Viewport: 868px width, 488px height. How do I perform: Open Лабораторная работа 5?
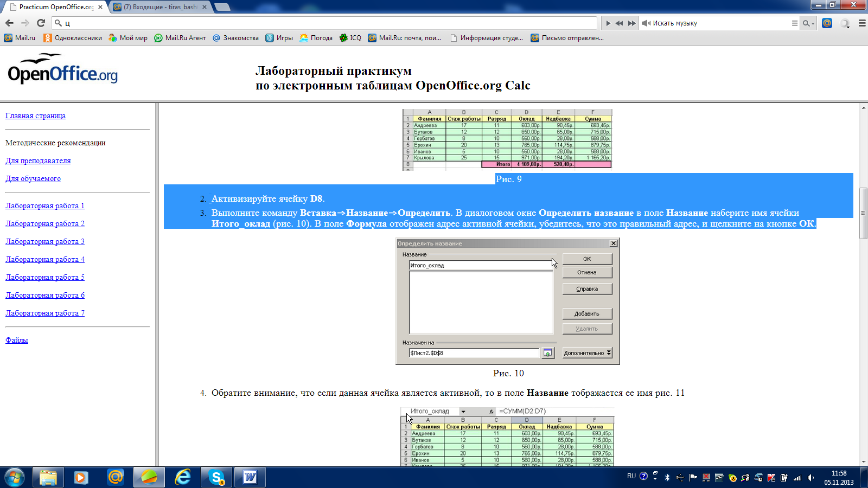(45, 277)
